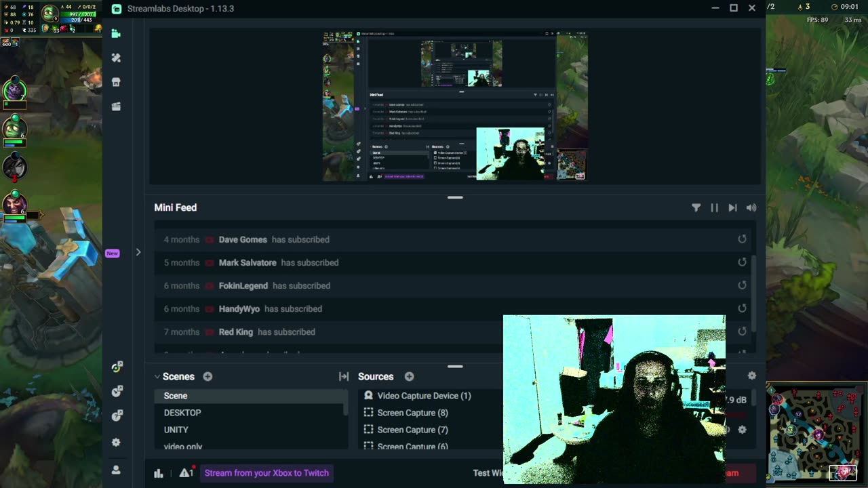The height and width of the screenshot is (488, 868).
Task: Open the Editor tab with the camera icon
Action: click(x=116, y=33)
